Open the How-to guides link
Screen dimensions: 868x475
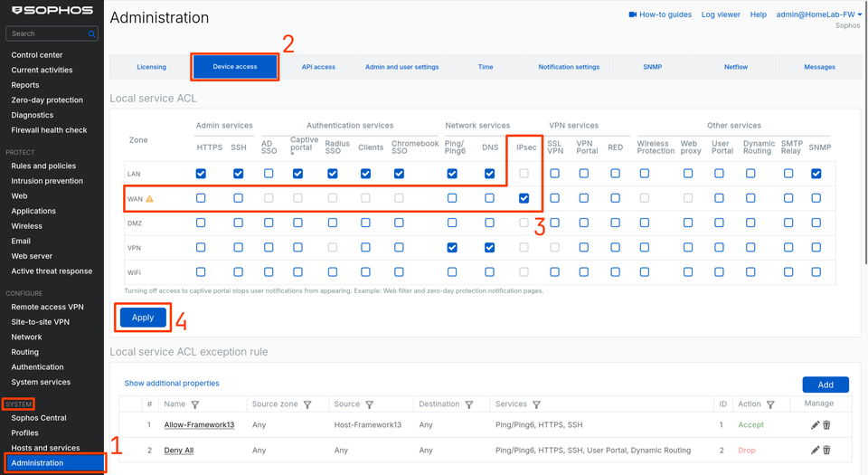pos(665,14)
